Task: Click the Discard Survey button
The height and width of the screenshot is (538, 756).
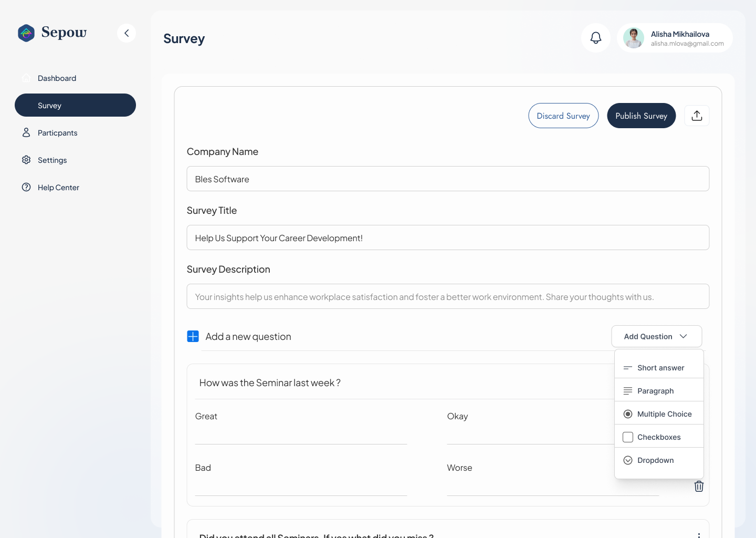Action: click(x=563, y=116)
